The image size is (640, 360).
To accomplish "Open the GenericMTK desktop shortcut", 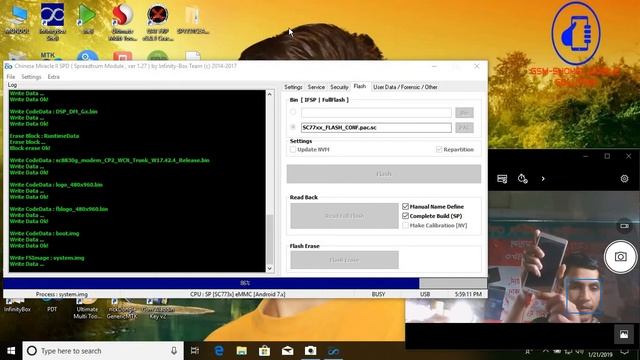I will pyautogui.click(x=122, y=309).
